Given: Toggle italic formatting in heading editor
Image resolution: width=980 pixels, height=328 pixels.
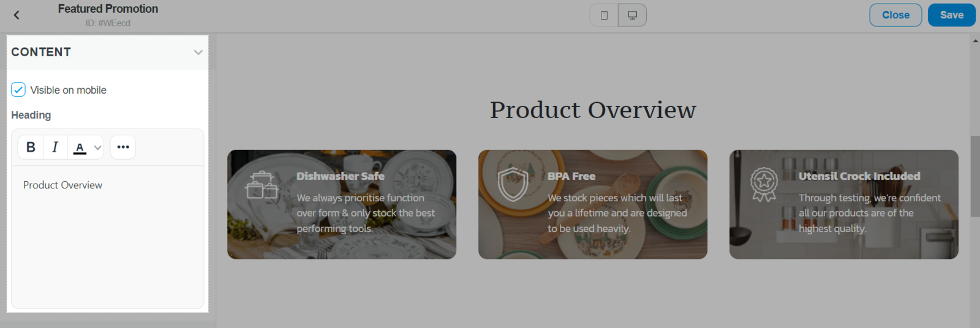Looking at the screenshot, I should click(55, 147).
